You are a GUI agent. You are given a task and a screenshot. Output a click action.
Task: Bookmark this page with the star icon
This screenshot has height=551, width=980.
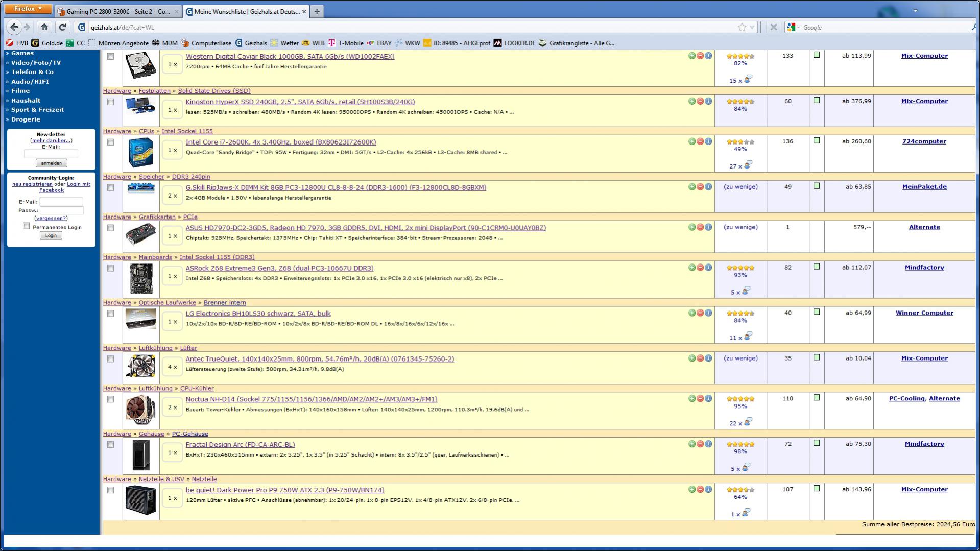[x=742, y=28]
